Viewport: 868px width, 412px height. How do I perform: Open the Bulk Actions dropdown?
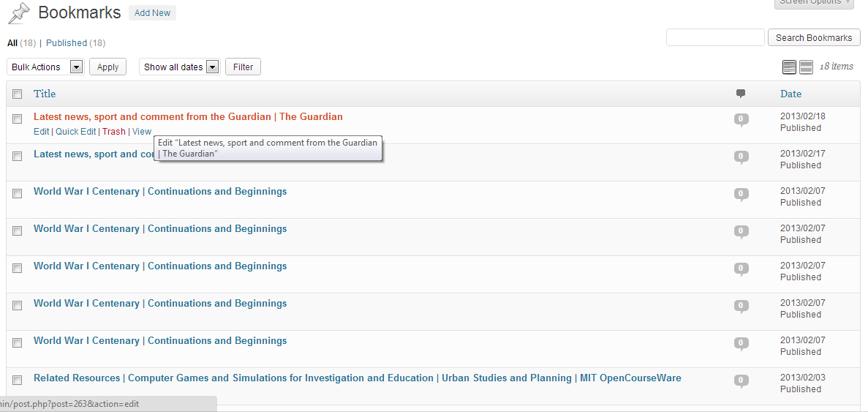click(45, 67)
